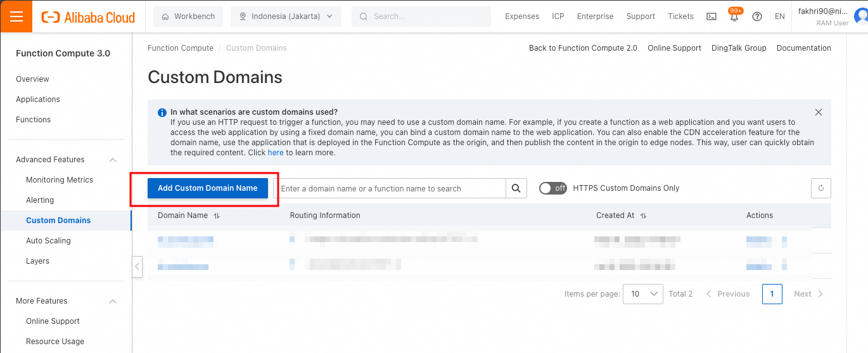Open the Enterprise menu
Screen dimensions: 868x353
(595, 16)
